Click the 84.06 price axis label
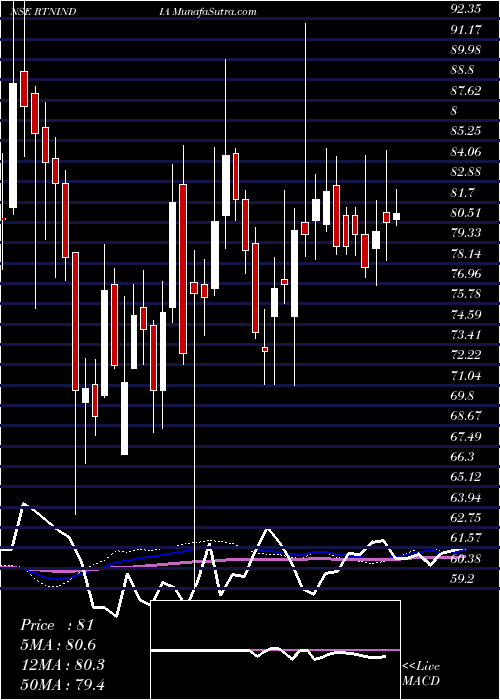This screenshot has width=500, height=700. pos(468,152)
